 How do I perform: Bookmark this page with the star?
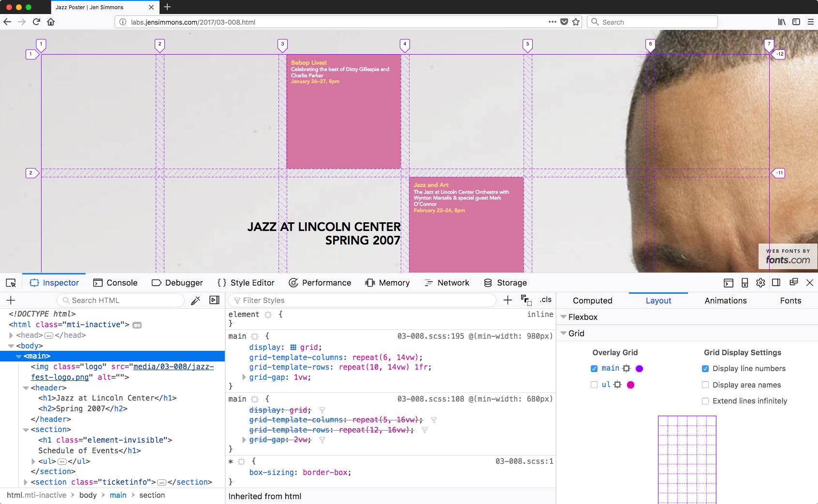pyautogui.click(x=576, y=22)
